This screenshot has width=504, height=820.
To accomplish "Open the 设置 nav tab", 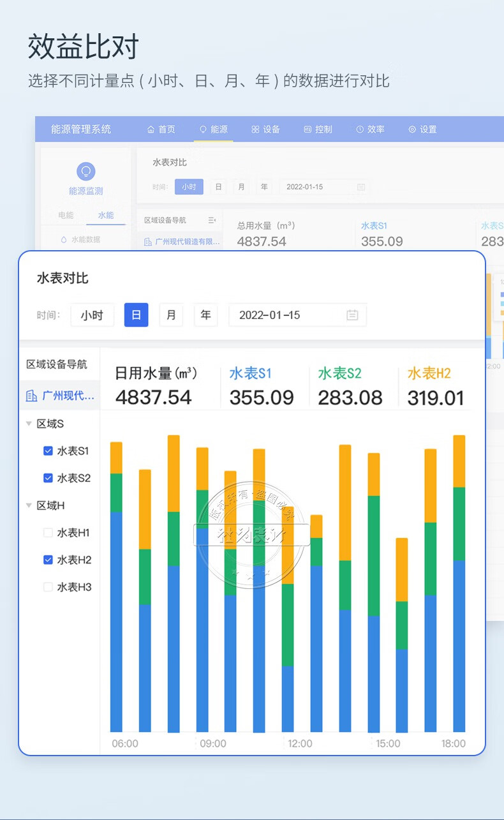I will [422, 129].
